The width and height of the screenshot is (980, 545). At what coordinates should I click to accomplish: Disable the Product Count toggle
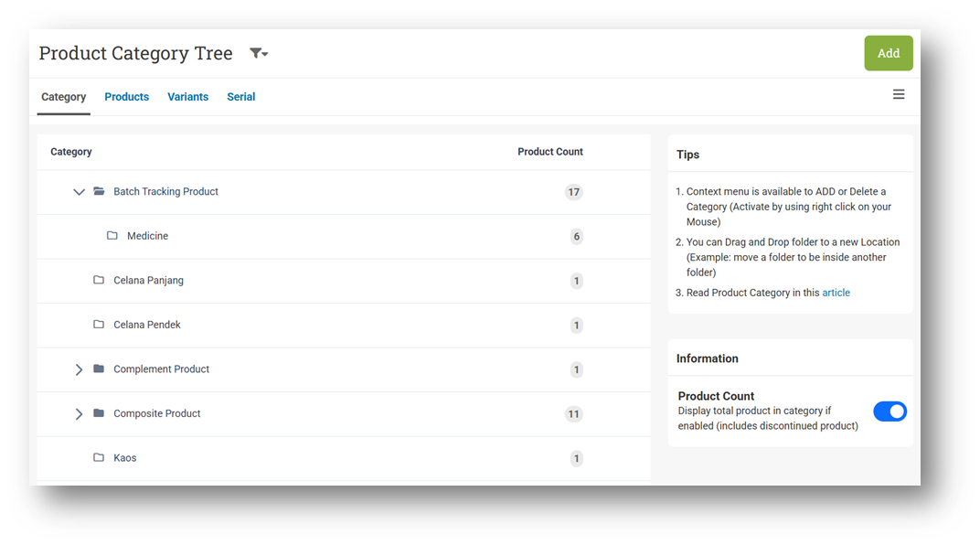click(x=889, y=411)
